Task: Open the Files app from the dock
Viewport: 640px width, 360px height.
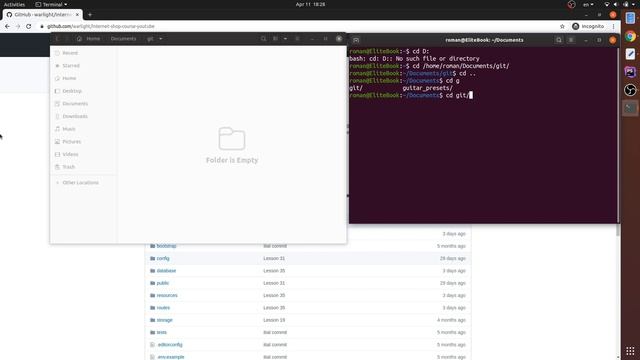Action: [630, 18]
